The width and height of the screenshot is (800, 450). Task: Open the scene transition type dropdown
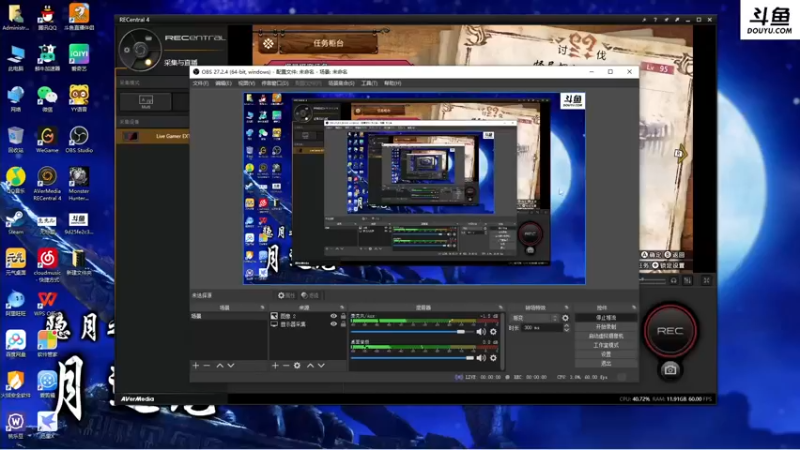pyautogui.click(x=534, y=318)
